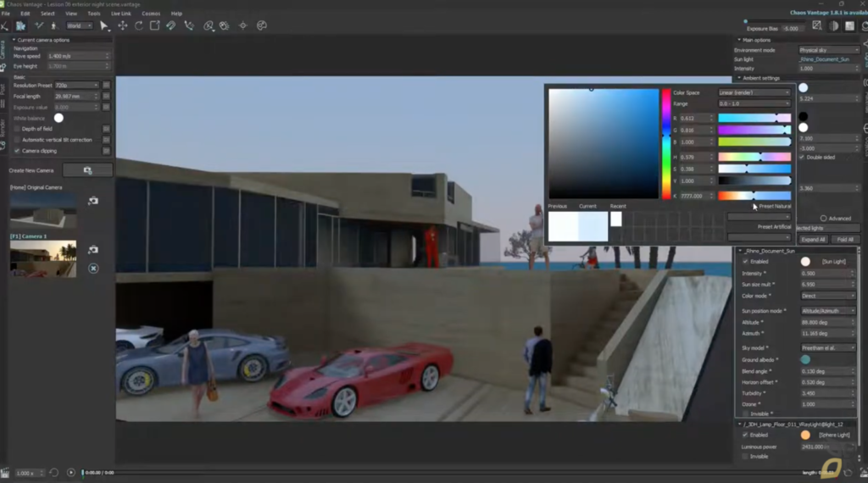The height and width of the screenshot is (483, 868).
Task: Activate the Scale transform tool
Action: pyautogui.click(x=155, y=25)
